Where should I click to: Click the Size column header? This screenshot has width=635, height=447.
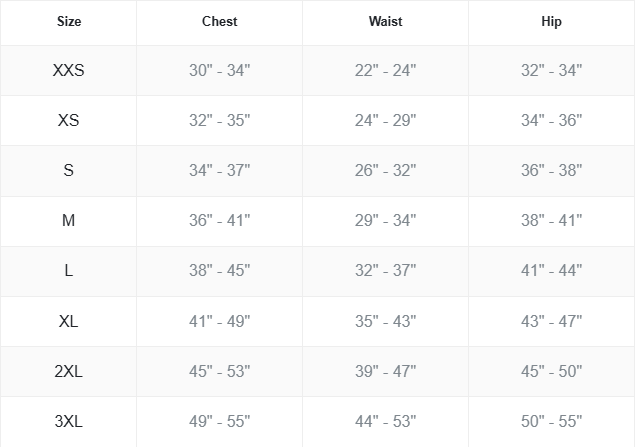[68, 21]
